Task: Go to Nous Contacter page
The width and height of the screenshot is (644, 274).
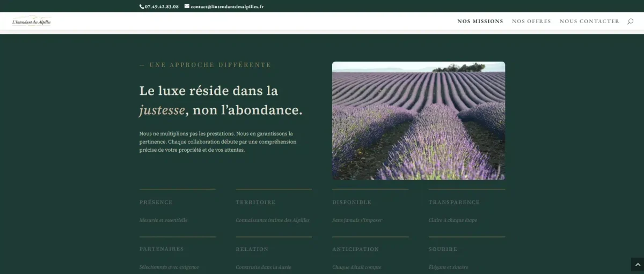Action: tap(589, 21)
